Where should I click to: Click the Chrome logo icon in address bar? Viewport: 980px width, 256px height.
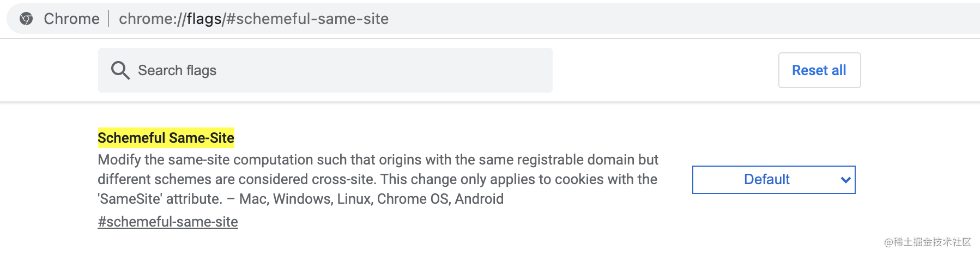click(x=26, y=19)
